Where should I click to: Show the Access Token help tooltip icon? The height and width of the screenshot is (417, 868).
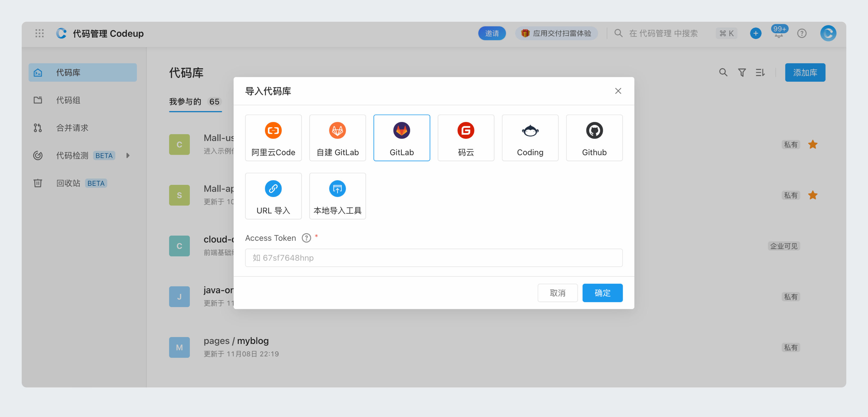tap(306, 238)
